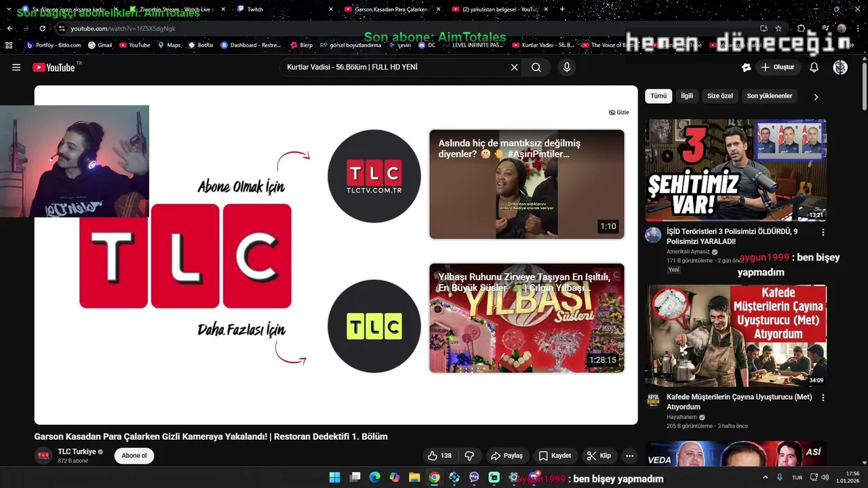
Task: Go back in browser history
Action: coord(9,28)
